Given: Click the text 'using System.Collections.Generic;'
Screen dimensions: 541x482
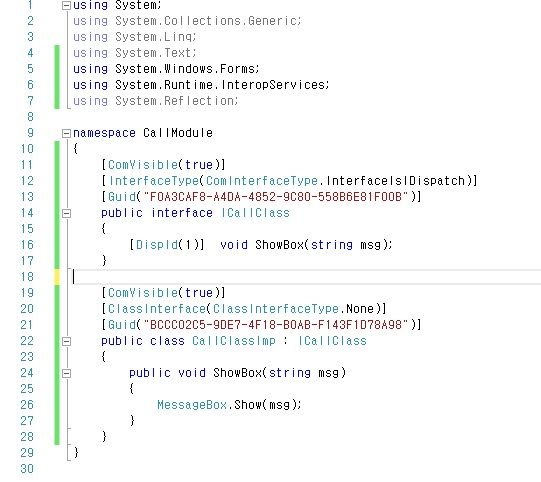Looking at the screenshot, I should (x=187, y=21).
